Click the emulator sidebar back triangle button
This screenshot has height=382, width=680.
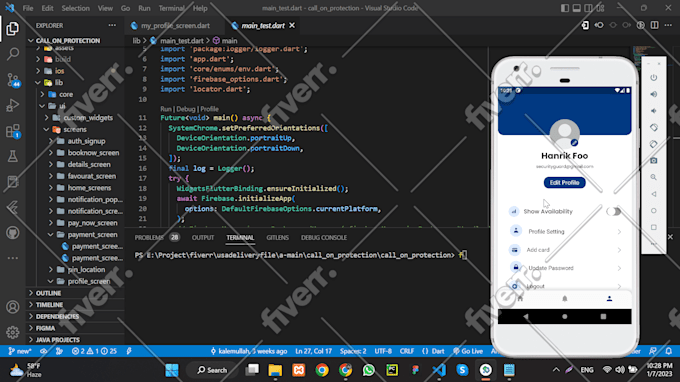point(654,194)
